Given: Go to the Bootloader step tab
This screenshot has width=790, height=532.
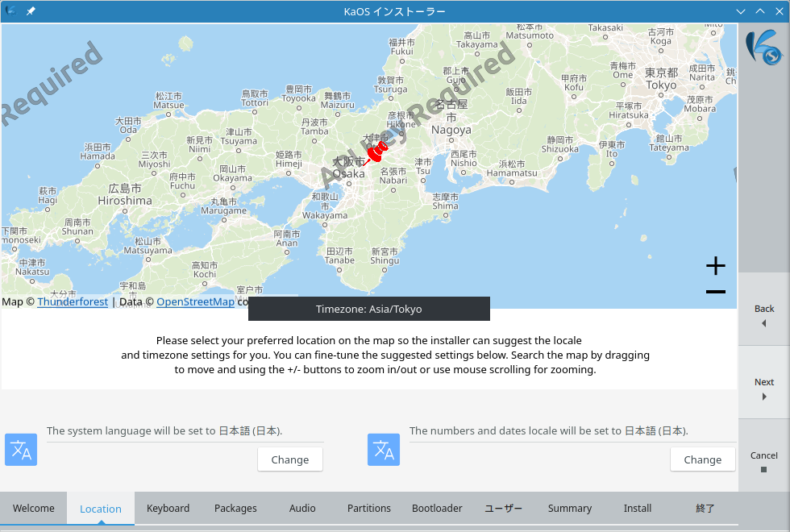Looking at the screenshot, I should click(437, 509).
